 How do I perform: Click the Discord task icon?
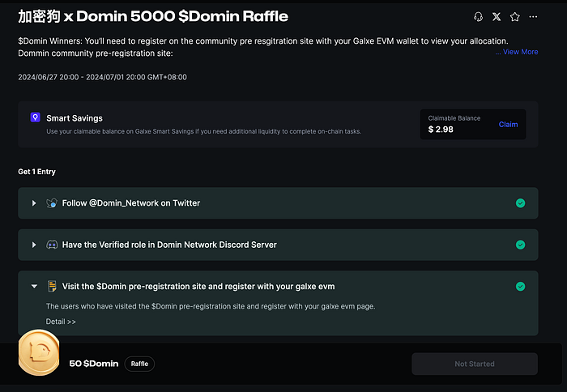[x=52, y=245]
